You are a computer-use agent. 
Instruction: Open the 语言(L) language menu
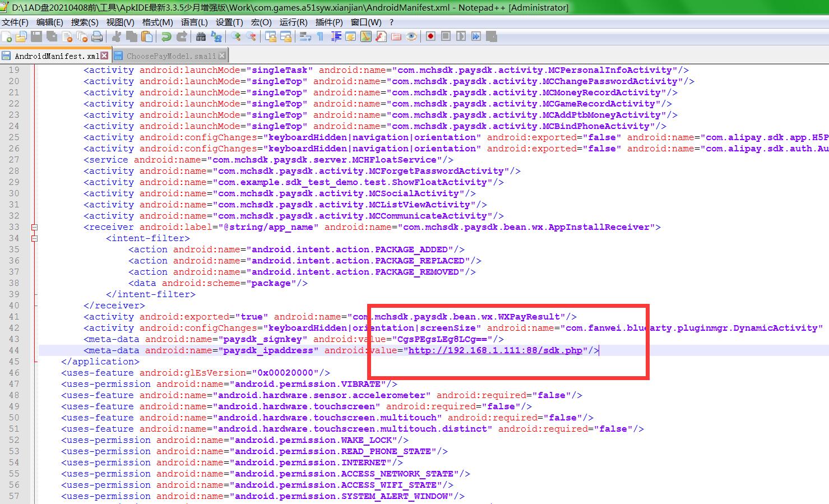point(194,22)
